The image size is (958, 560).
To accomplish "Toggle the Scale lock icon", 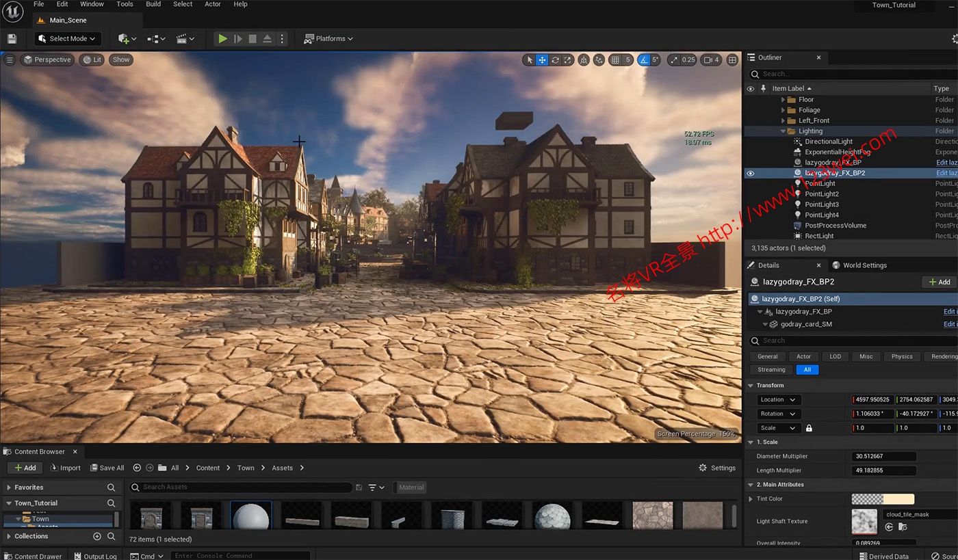I will [809, 428].
